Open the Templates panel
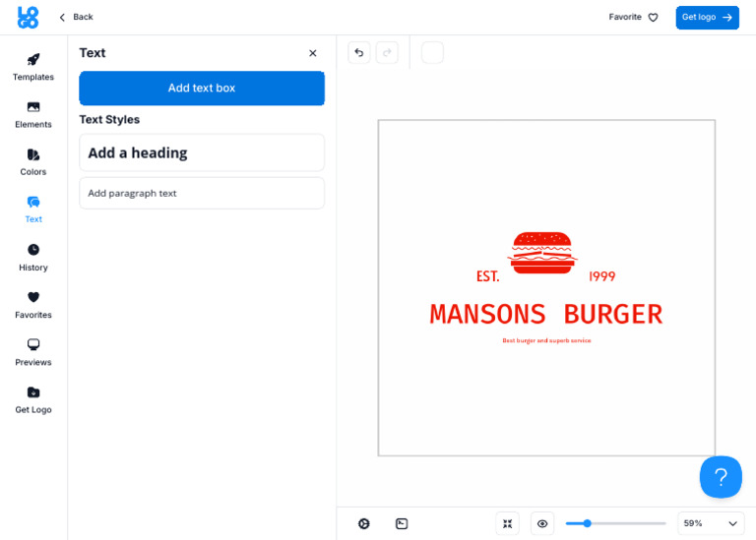Viewport: 756px width, 540px height. point(33,67)
